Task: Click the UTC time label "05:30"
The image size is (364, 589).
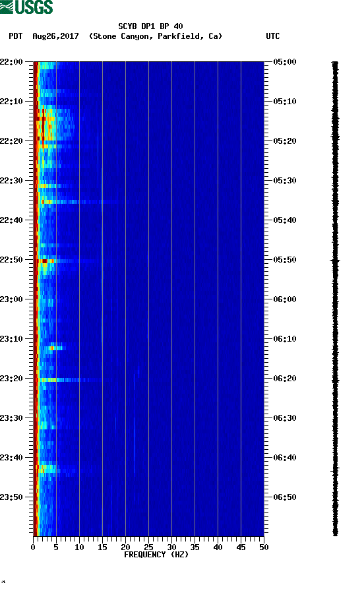Action: [x=285, y=180]
